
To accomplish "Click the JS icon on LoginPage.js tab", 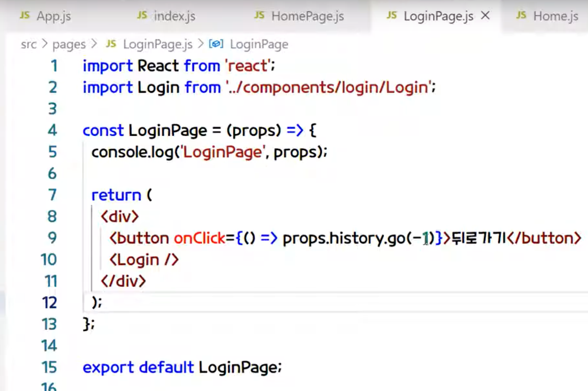I will 391,15.
